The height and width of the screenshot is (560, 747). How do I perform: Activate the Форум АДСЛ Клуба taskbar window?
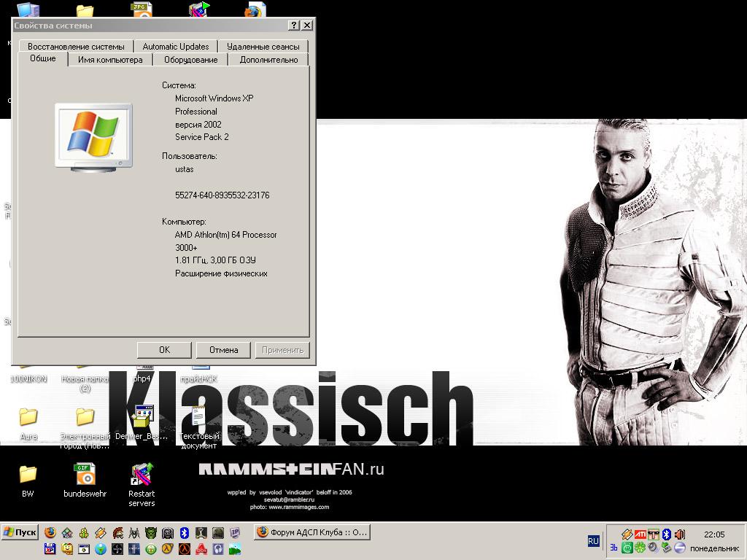(312, 532)
